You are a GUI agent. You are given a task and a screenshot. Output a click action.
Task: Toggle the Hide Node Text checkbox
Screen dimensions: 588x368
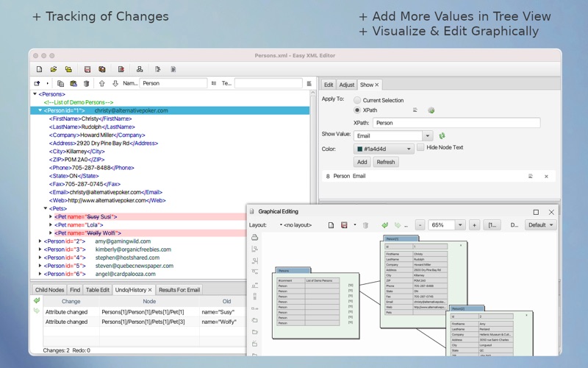420,147
